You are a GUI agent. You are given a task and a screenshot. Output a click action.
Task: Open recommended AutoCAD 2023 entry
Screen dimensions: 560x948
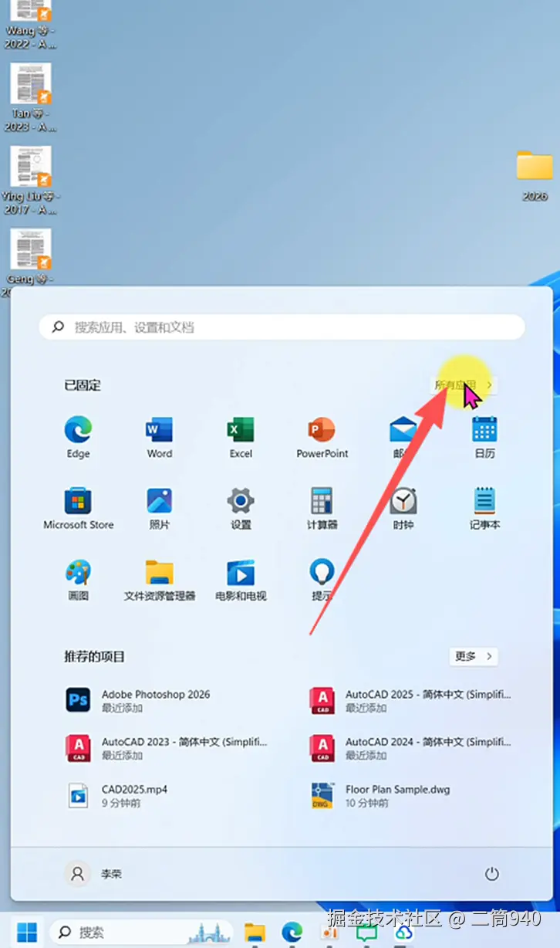click(166, 748)
